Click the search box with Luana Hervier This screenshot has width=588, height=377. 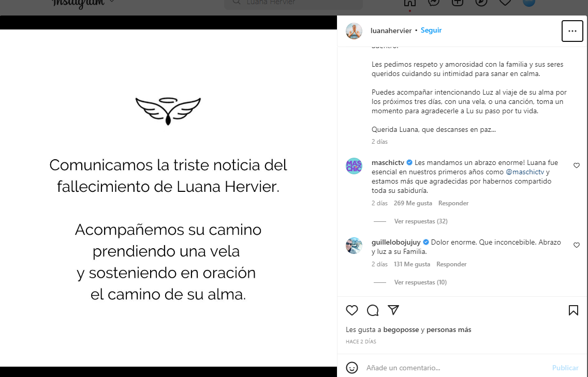tap(293, 3)
